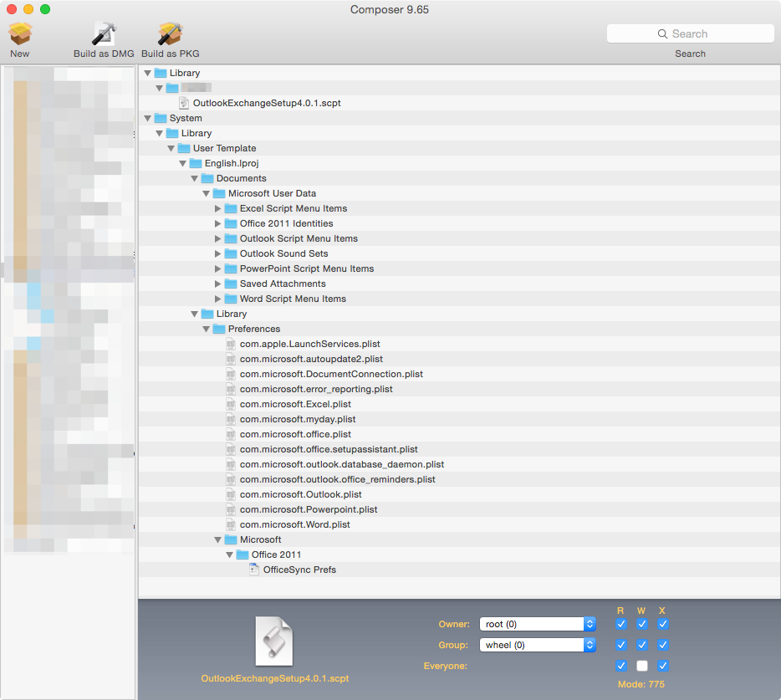
Task: Click the User Template folder icon
Action: [184, 148]
